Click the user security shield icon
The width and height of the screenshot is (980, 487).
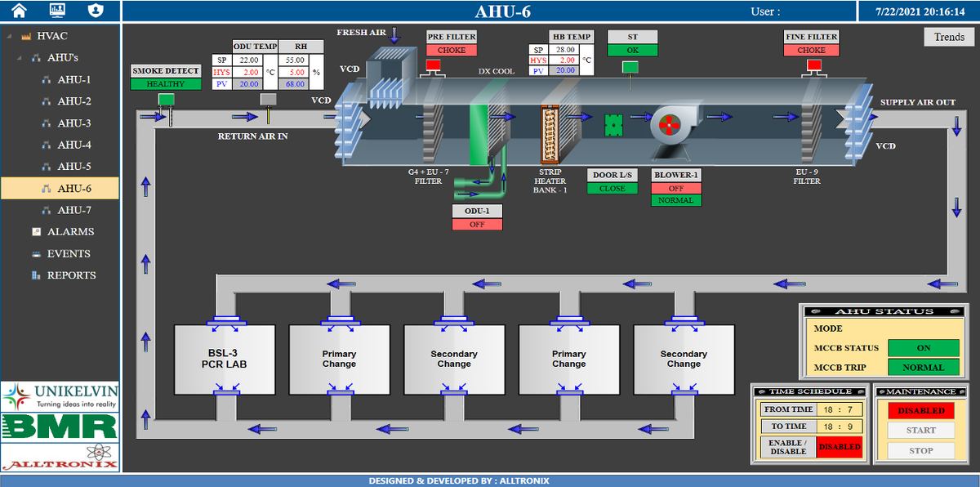click(96, 11)
